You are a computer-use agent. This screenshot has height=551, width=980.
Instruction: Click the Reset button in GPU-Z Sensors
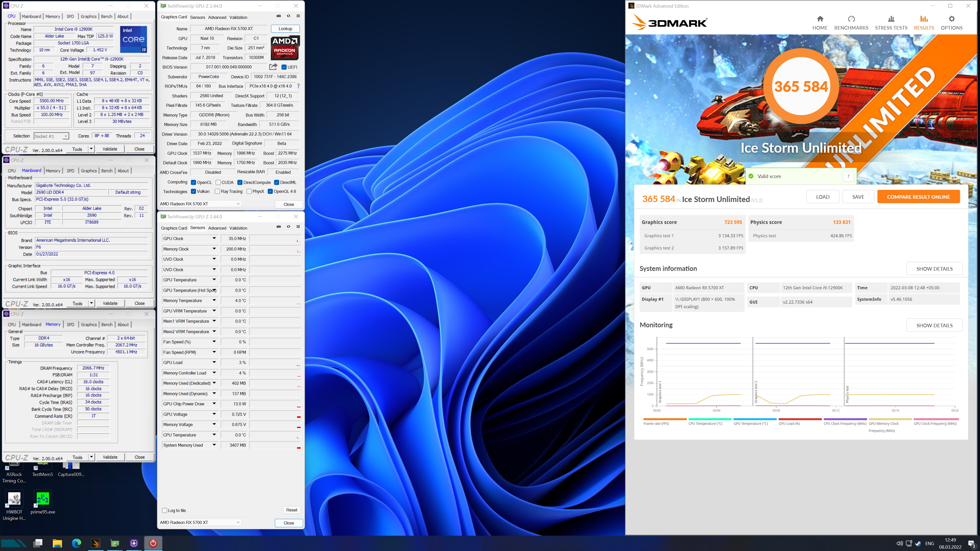click(292, 510)
